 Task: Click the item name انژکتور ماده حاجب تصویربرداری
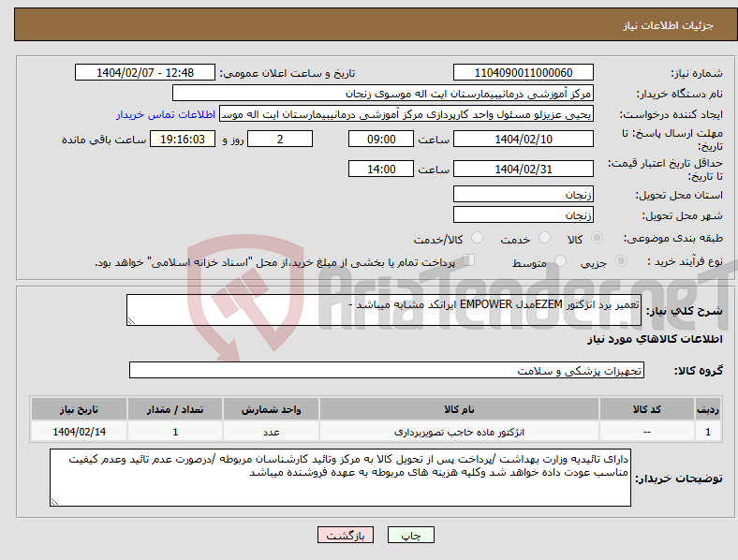click(459, 432)
